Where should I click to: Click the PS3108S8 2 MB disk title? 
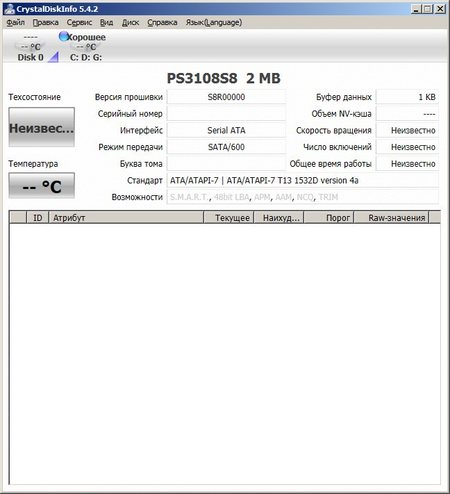[x=224, y=78]
